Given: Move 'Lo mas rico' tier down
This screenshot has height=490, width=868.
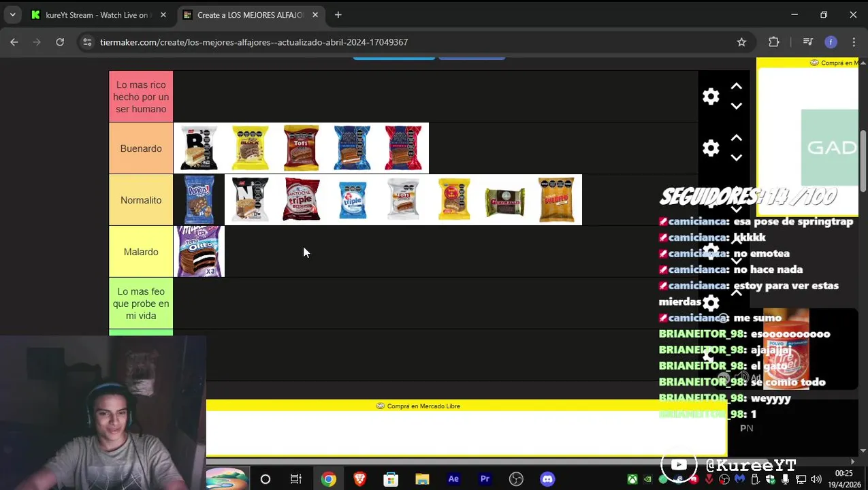Looking at the screenshot, I should coord(736,106).
